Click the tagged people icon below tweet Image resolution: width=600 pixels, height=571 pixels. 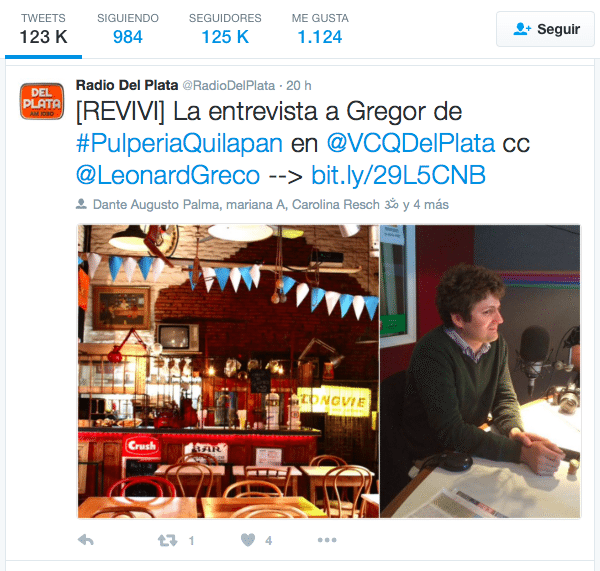pos(81,204)
